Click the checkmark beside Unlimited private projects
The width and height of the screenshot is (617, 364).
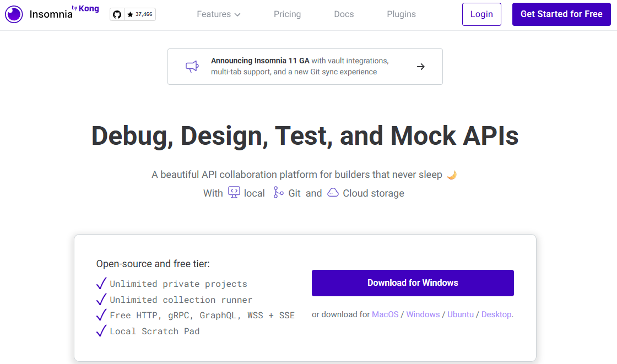pyautogui.click(x=101, y=284)
